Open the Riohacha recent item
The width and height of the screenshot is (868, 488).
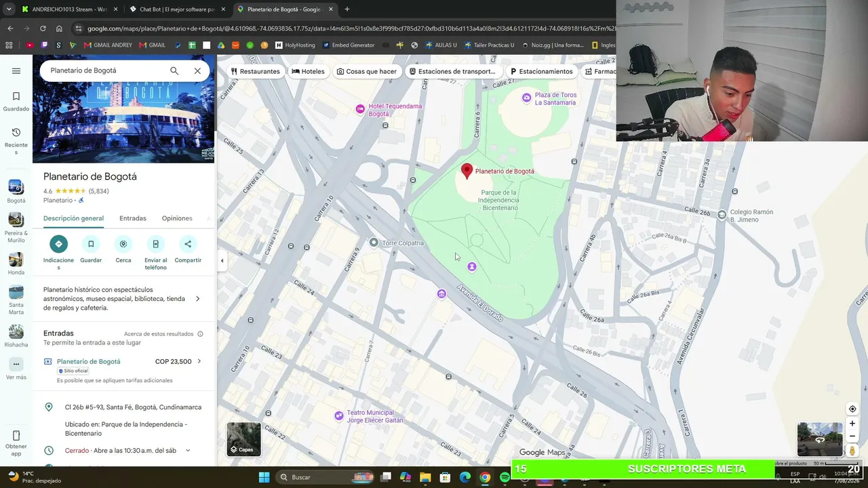pos(16,336)
